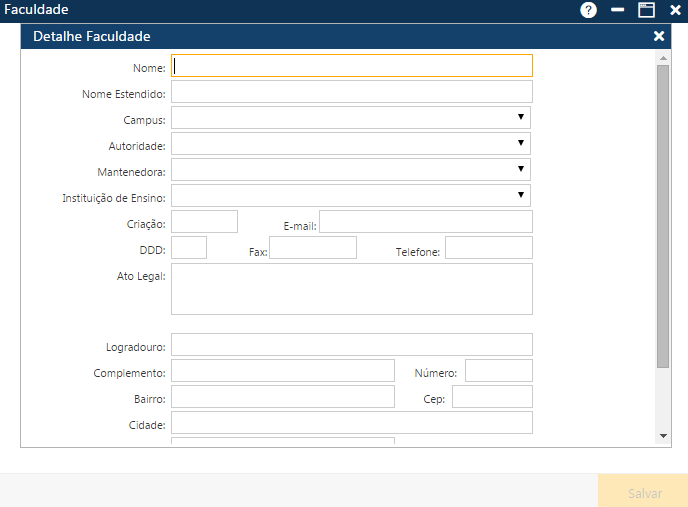
Task: Expand the Mantenedora dropdown
Action: coord(520,170)
